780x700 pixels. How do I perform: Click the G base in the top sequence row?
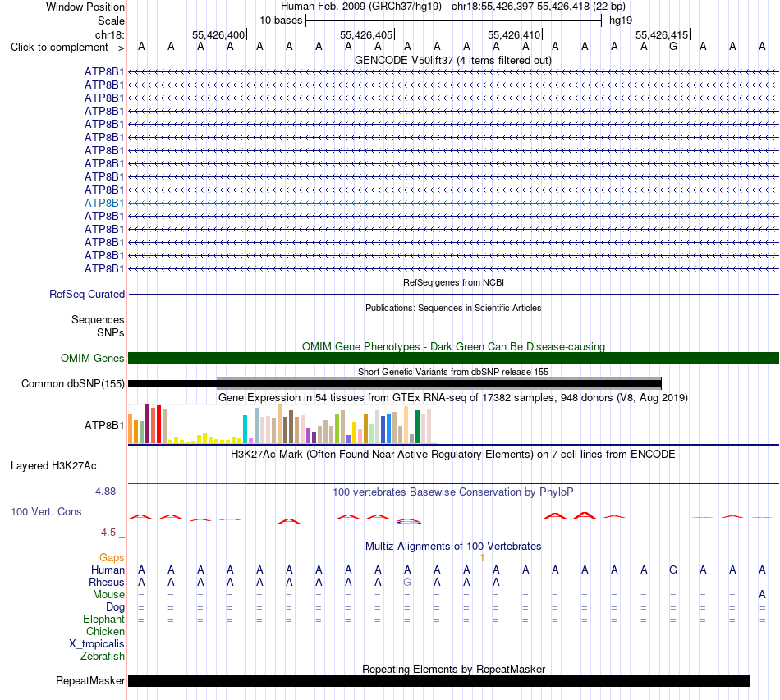pos(673,47)
